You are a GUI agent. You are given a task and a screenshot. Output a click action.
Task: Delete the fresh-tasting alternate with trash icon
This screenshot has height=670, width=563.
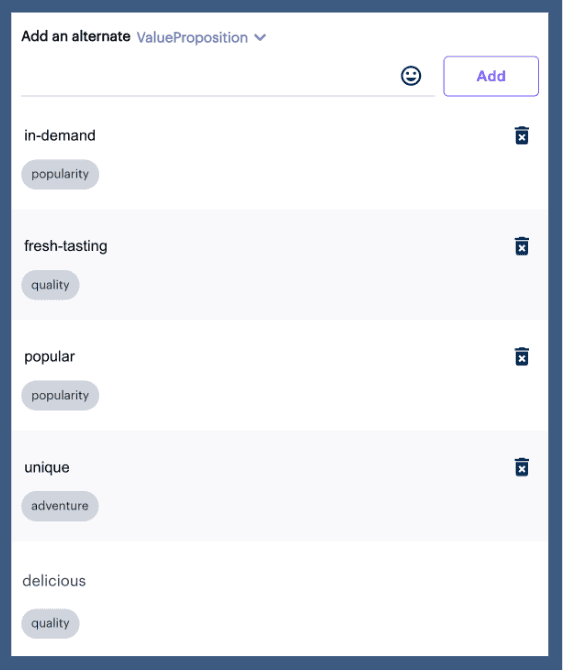(522, 246)
